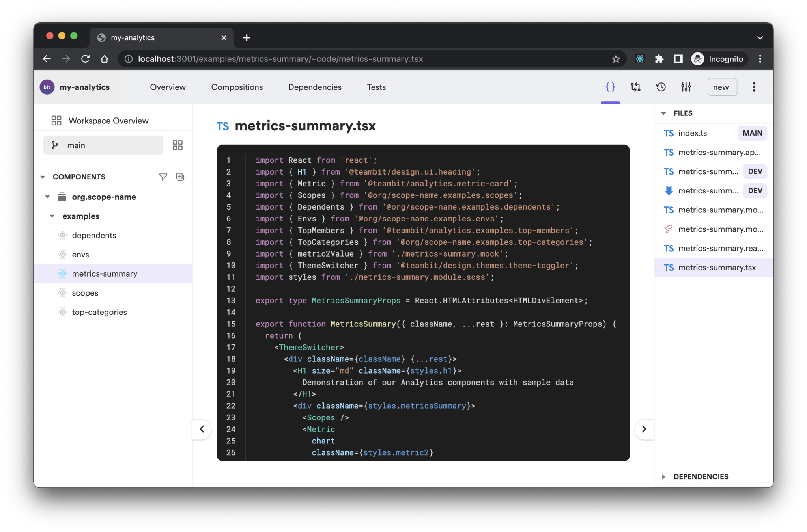Open index.ts in the files list
Viewport: 807px width, 532px height.
(x=692, y=133)
